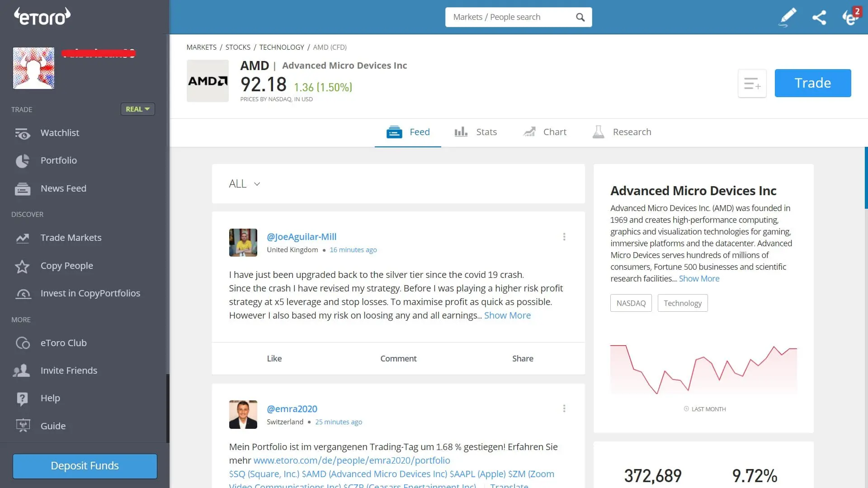Select the Watchlist sidebar icon

click(23, 133)
